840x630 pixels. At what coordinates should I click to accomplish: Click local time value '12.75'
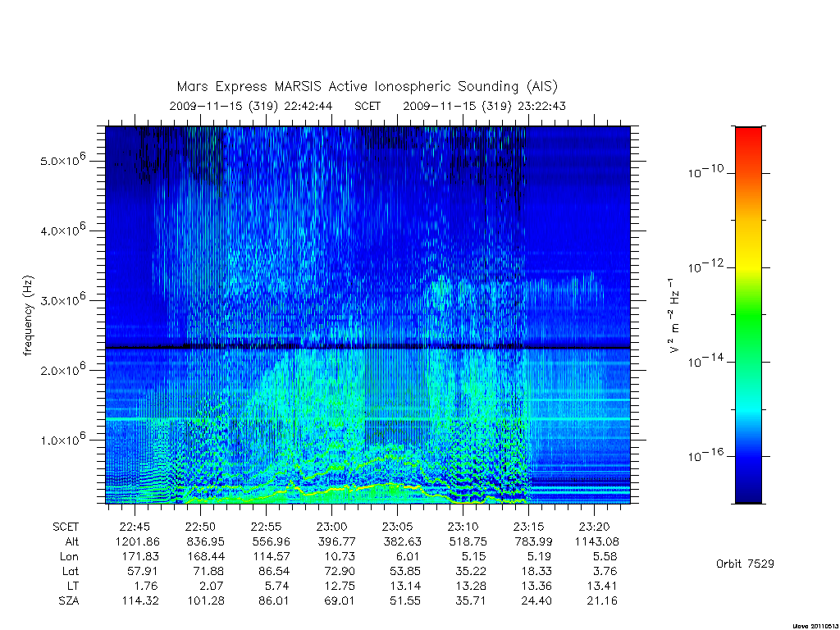340,586
